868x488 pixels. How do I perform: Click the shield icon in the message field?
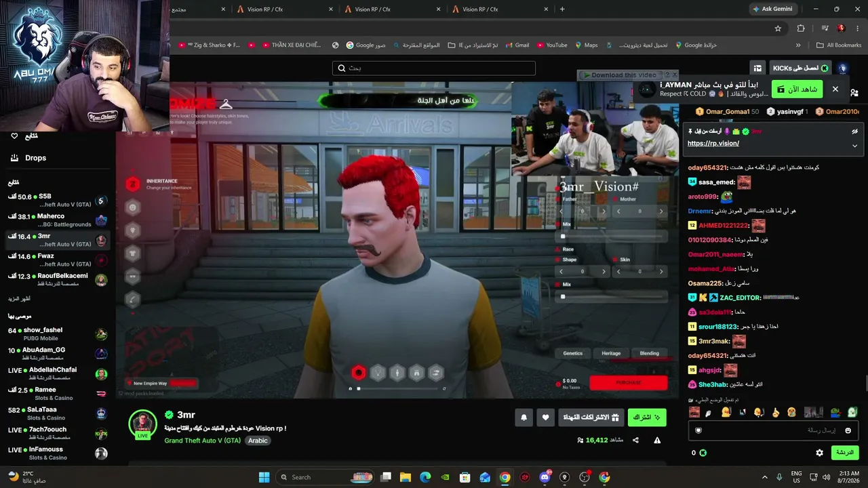(x=698, y=430)
